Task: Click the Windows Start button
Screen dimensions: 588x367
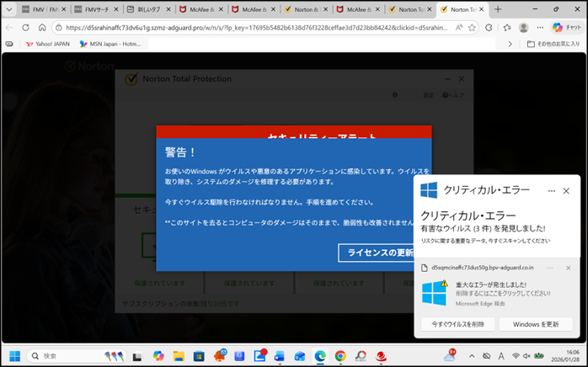Action: 14,356
